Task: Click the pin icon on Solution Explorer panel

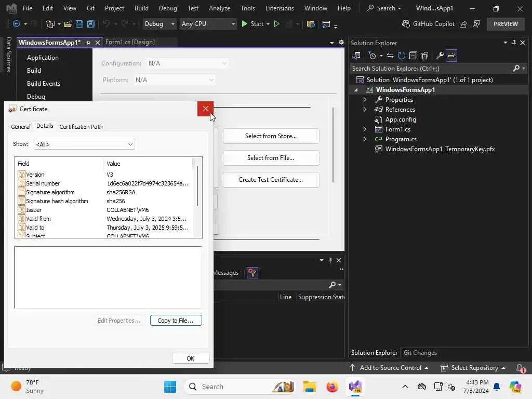Action: click(514, 43)
